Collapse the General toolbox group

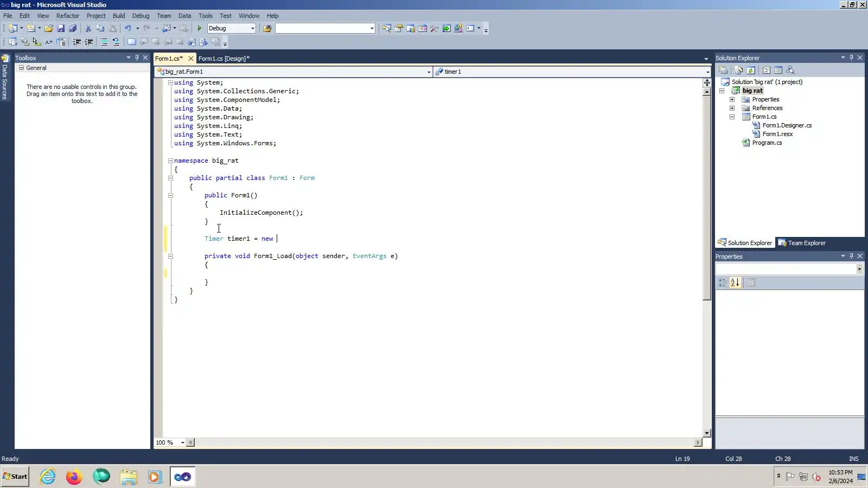21,68
